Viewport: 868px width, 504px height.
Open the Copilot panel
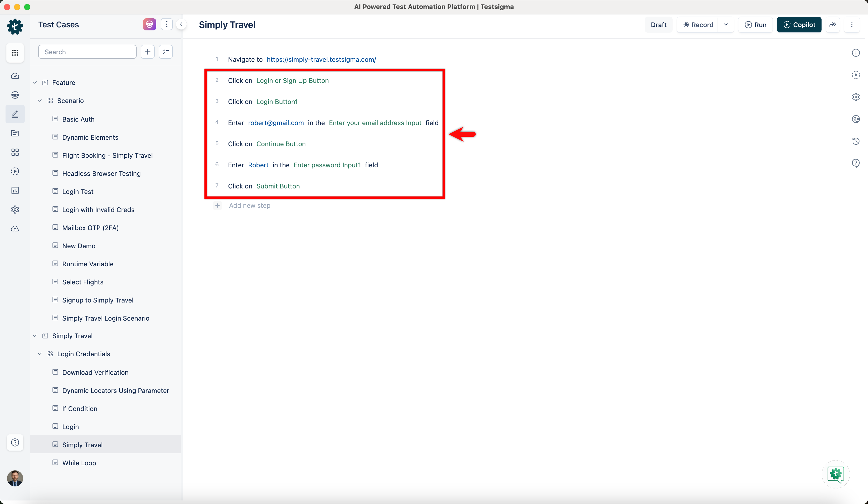click(799, 25)
